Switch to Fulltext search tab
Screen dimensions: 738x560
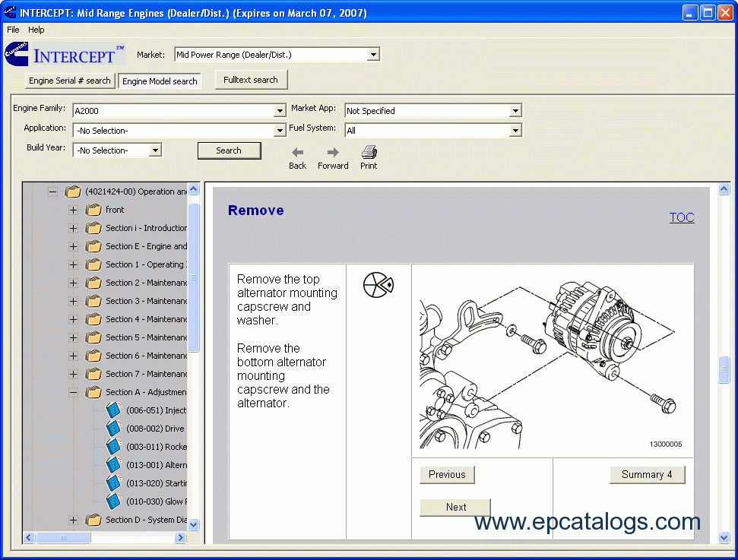point(251,80)
